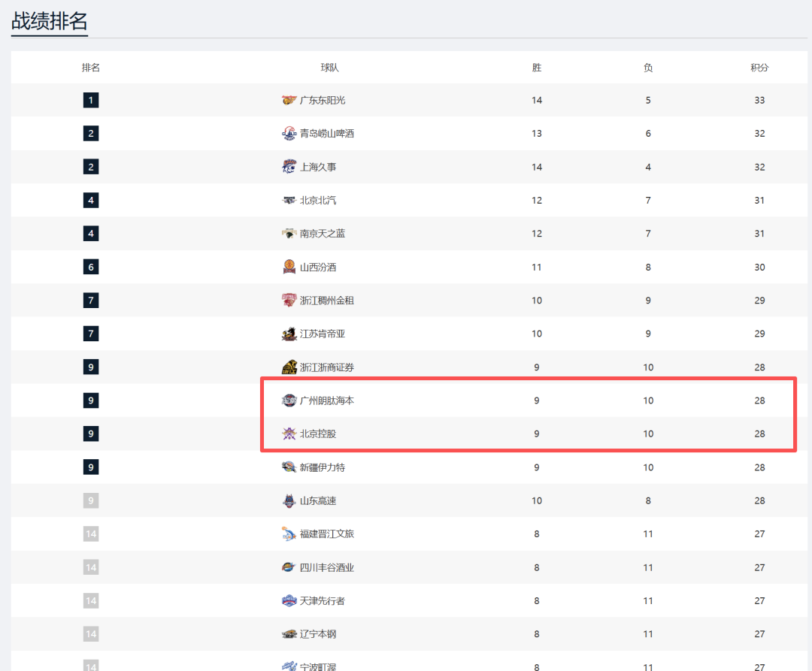Click the 天津先行者 team logo
The height and width of the screenshot is (671, 812).
(x=289, y=600)
